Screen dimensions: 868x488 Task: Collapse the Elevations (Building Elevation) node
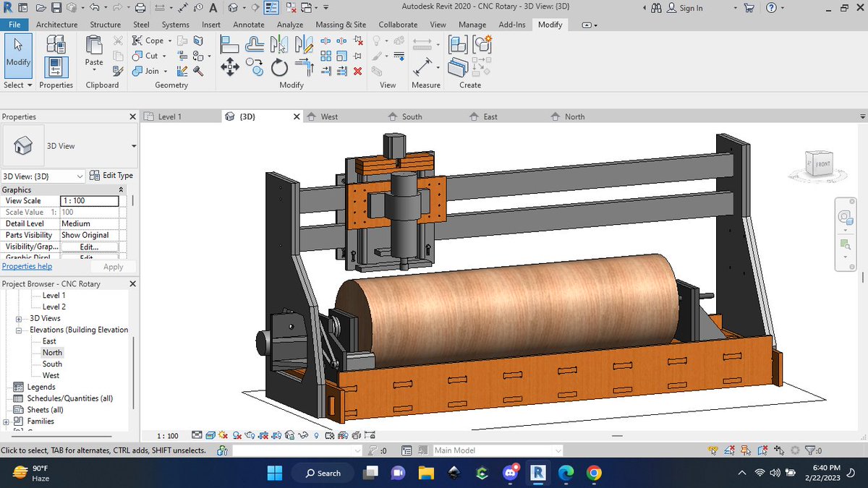(x=20, y=330)
